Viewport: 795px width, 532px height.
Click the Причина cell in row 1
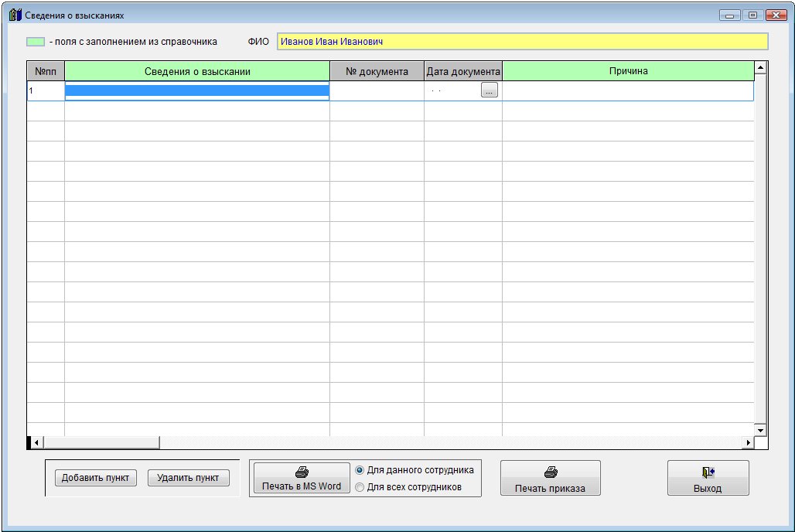[x=628, y=90]
